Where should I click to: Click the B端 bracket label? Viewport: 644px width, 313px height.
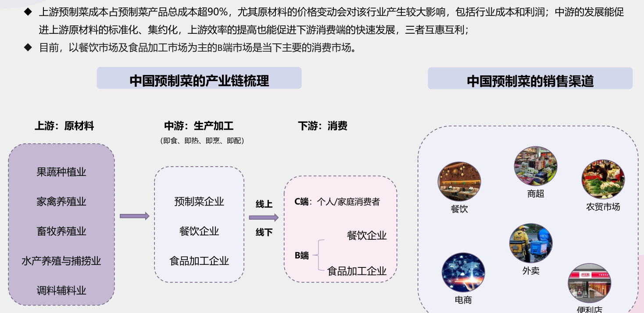pyautogui.click(x=302, y=256)
